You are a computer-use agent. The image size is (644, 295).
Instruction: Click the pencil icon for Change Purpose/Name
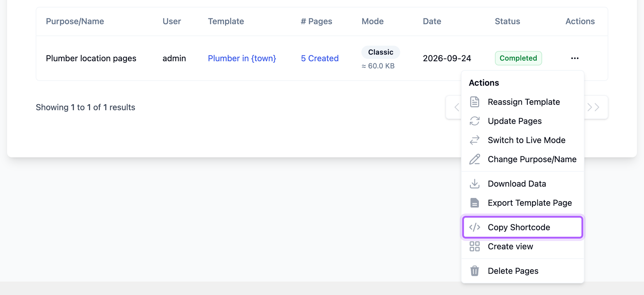[475, 159]
